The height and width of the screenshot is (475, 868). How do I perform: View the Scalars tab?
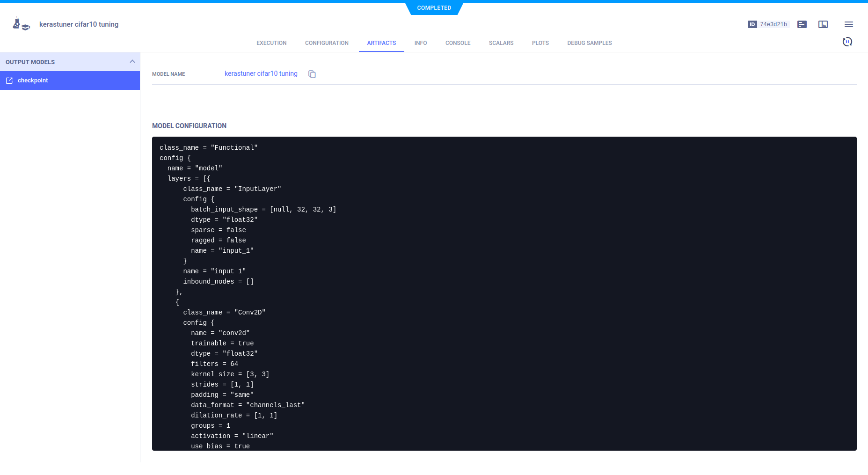tap(501, 43)
